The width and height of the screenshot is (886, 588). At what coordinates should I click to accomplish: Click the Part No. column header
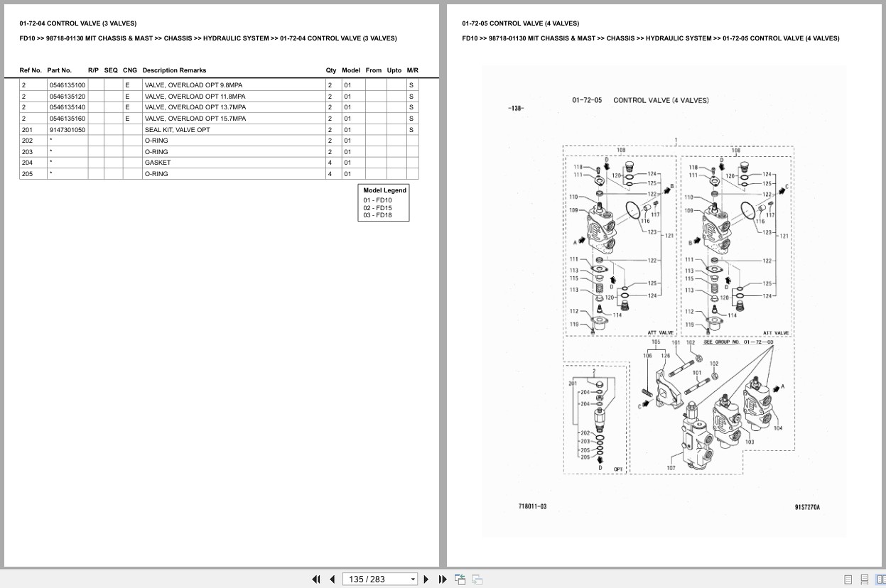(x=60, y=70)
